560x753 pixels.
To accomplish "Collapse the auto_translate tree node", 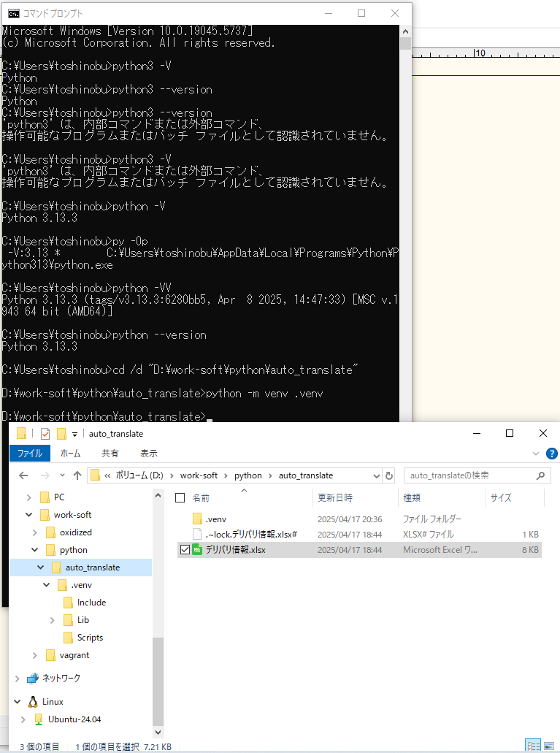I will coord(41,567).
